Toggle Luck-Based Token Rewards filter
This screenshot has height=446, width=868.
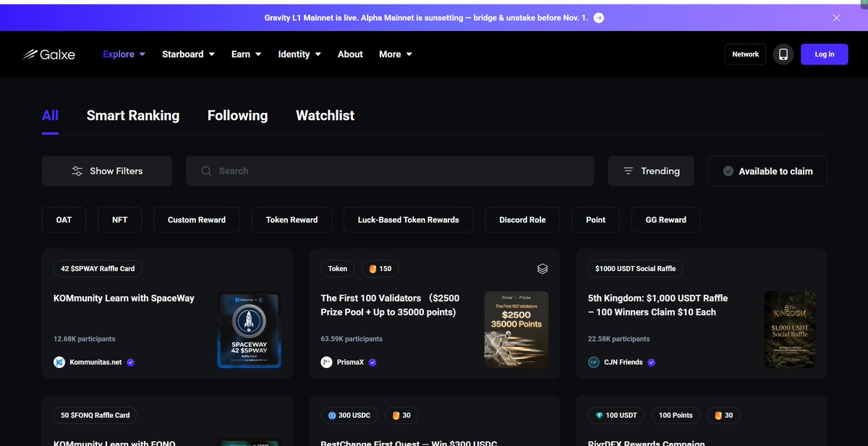coord(408,220)
